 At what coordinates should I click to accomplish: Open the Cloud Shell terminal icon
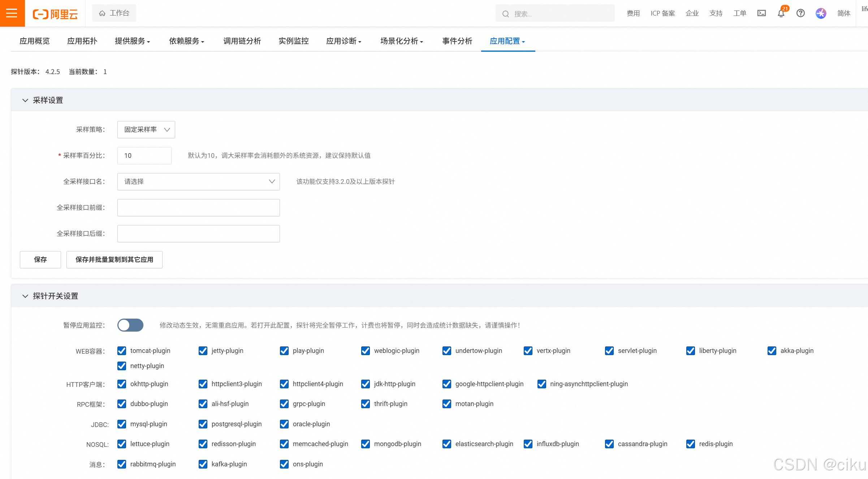pos(761,13)
